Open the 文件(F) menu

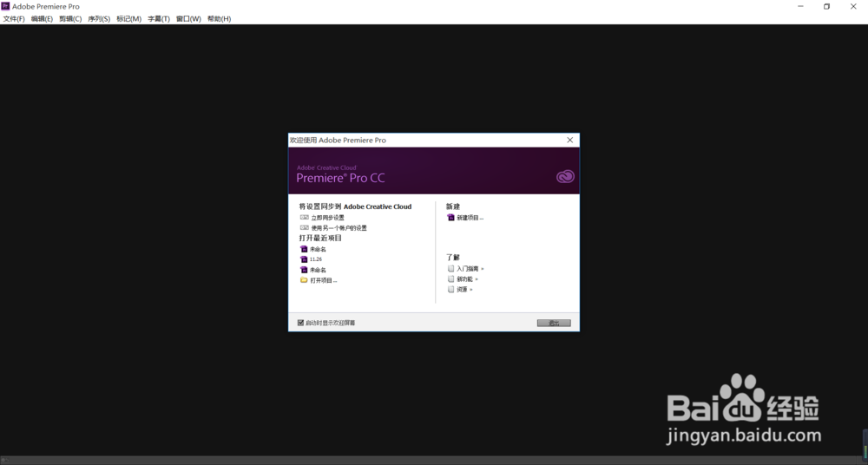pos(14,19)
